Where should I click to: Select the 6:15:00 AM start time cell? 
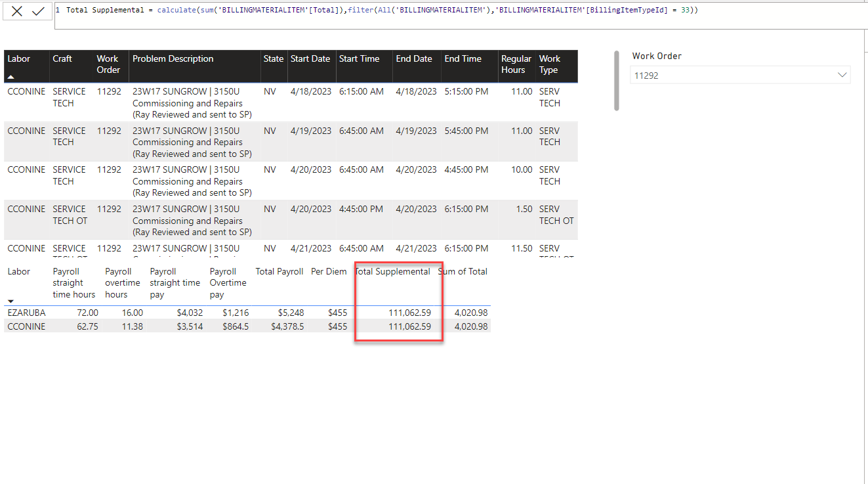click(x=362, y=91)
